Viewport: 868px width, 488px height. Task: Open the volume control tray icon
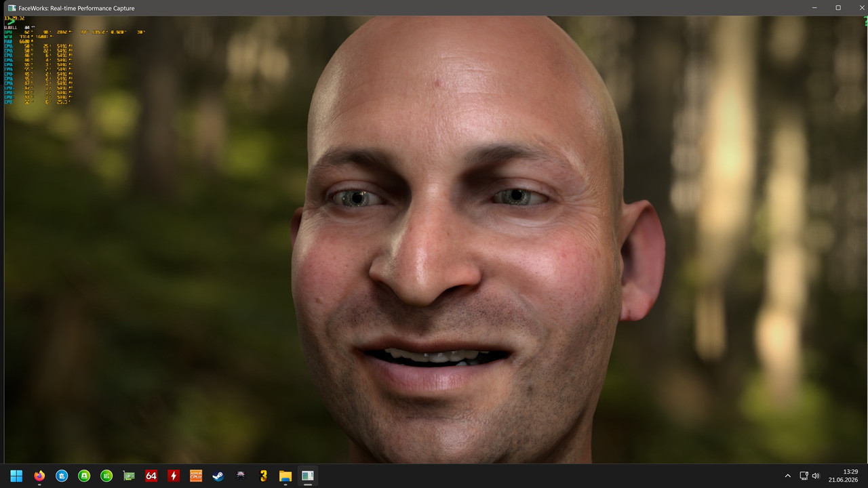pos(816,476)
